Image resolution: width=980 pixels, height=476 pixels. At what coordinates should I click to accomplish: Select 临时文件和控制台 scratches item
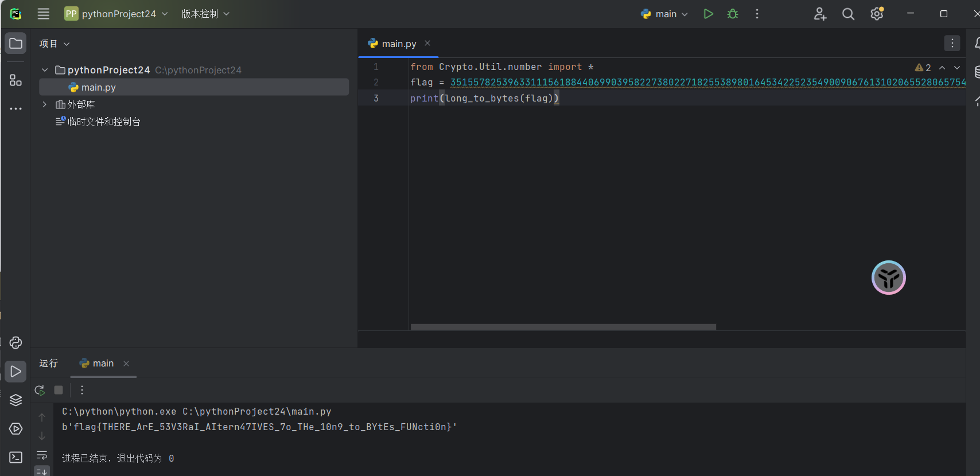(98, 122)
